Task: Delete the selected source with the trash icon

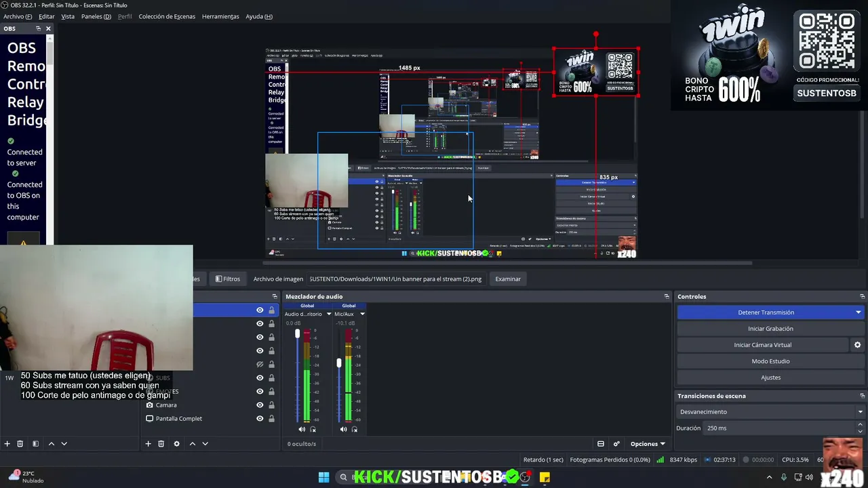Action: pos(161,444)
